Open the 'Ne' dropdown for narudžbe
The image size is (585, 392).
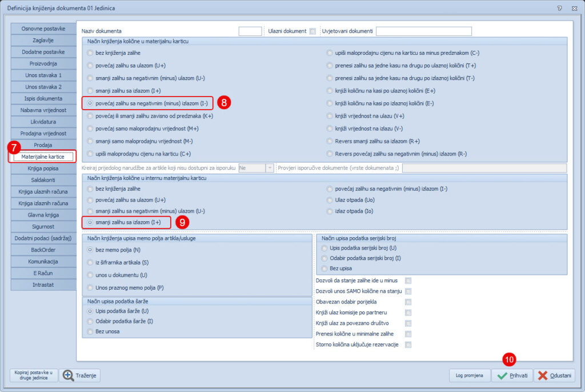point(270,168)
